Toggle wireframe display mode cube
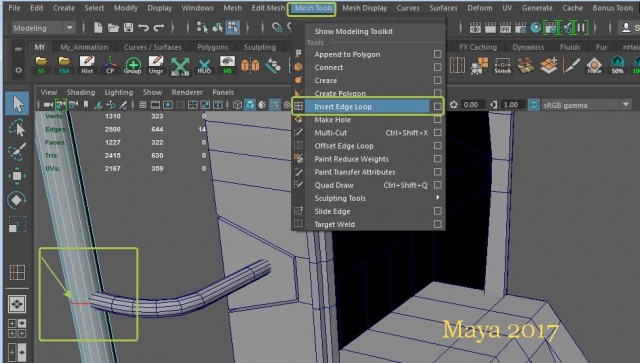Image resolution: width=640 pixels, height=363 pixels. [237, 105]
